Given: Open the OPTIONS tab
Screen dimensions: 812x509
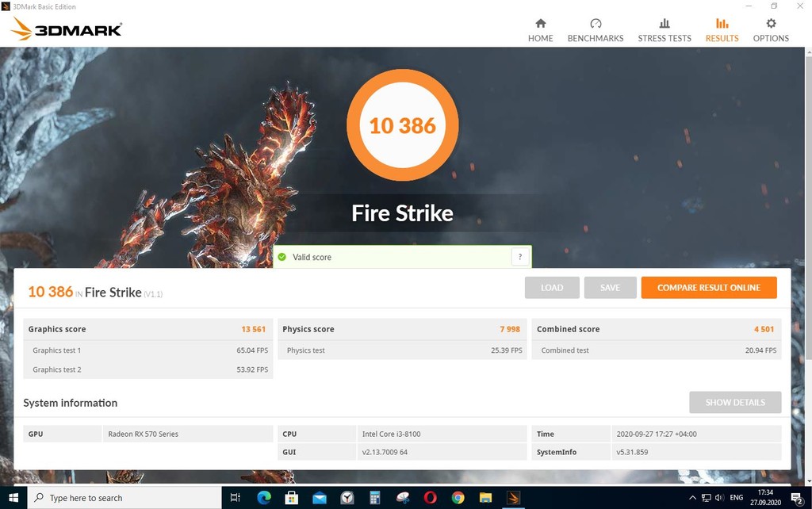Looking at the screenshot, I should (771, 30).
